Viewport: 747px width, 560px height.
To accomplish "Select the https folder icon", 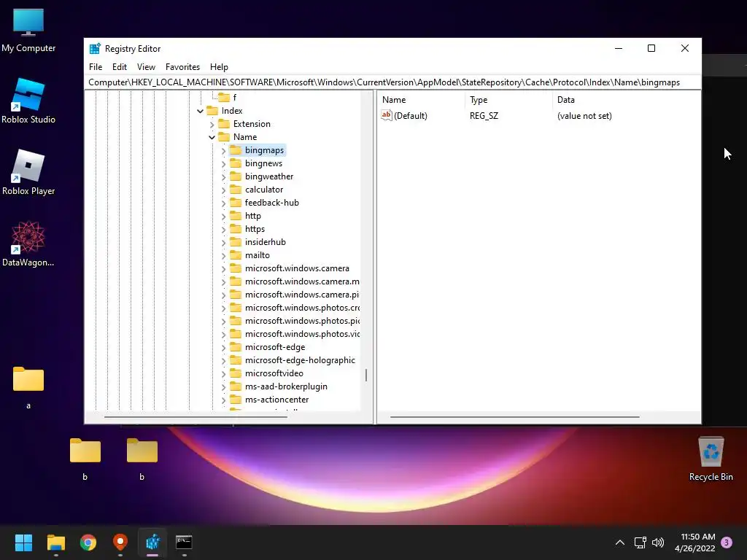I will coord(236,228).
